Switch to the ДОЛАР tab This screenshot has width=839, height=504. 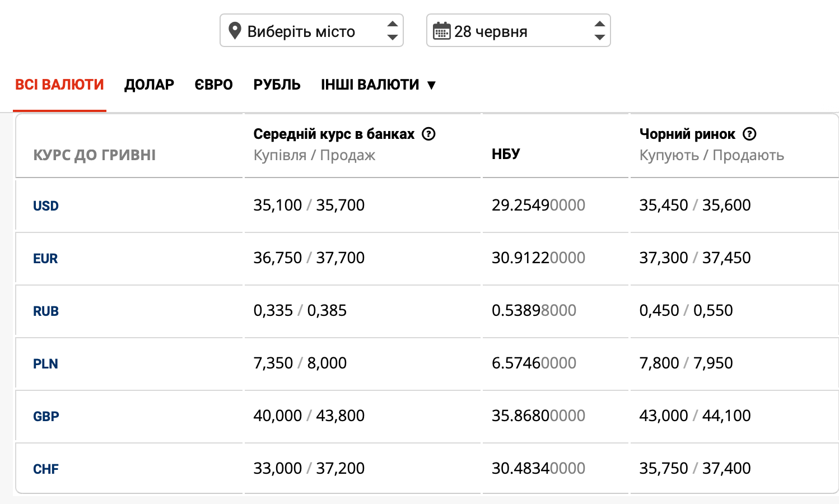click(149, 85)
